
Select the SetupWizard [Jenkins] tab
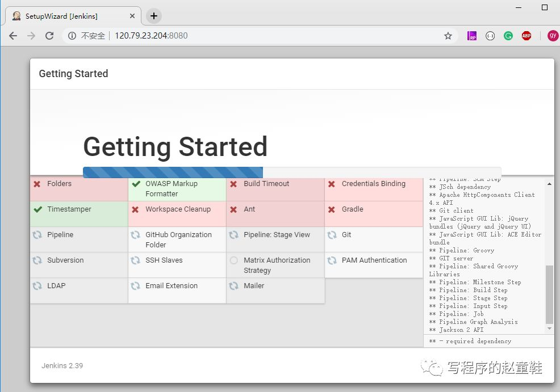pyautogui.click(x=73, y=16)
